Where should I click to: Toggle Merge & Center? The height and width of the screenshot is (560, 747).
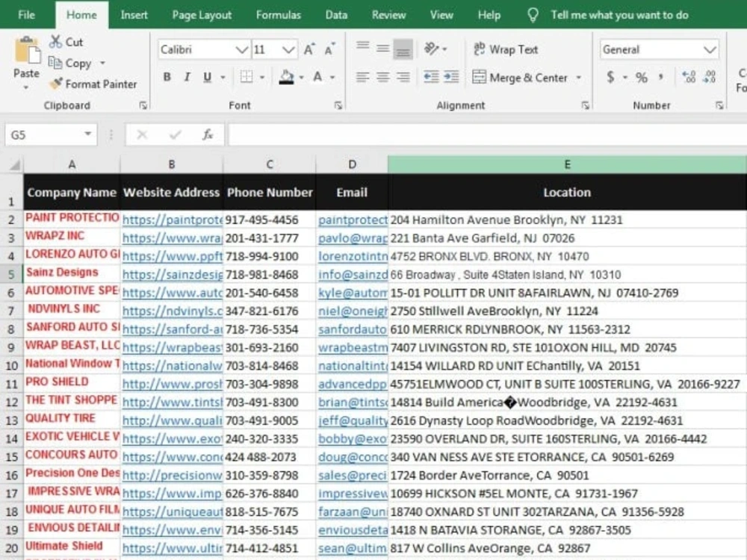tap(520, 77)
